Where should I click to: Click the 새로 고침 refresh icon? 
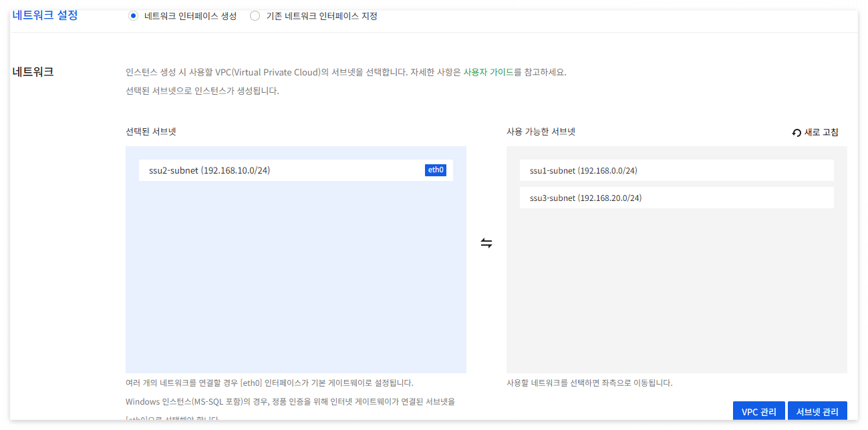click(797, 133)
